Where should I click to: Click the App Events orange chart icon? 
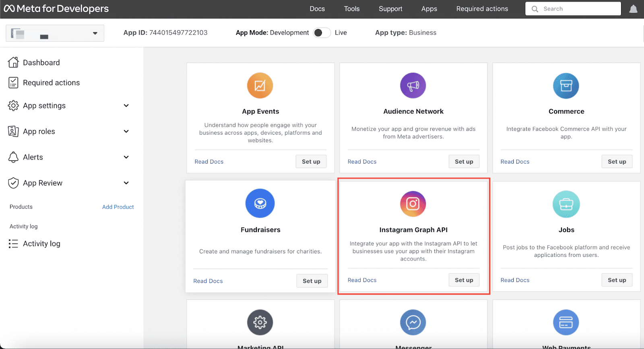260,85
